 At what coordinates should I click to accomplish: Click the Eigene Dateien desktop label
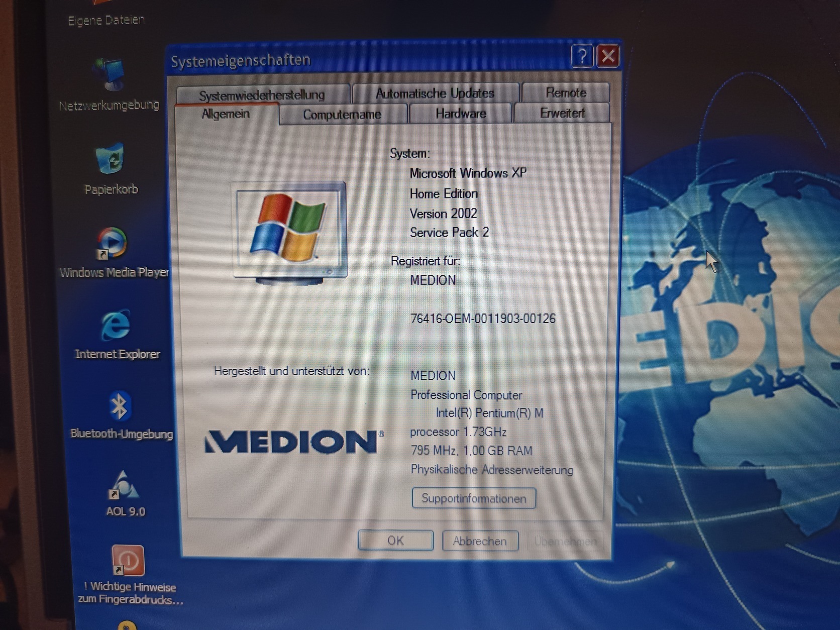pyautogui.click(x=107, y=20)
